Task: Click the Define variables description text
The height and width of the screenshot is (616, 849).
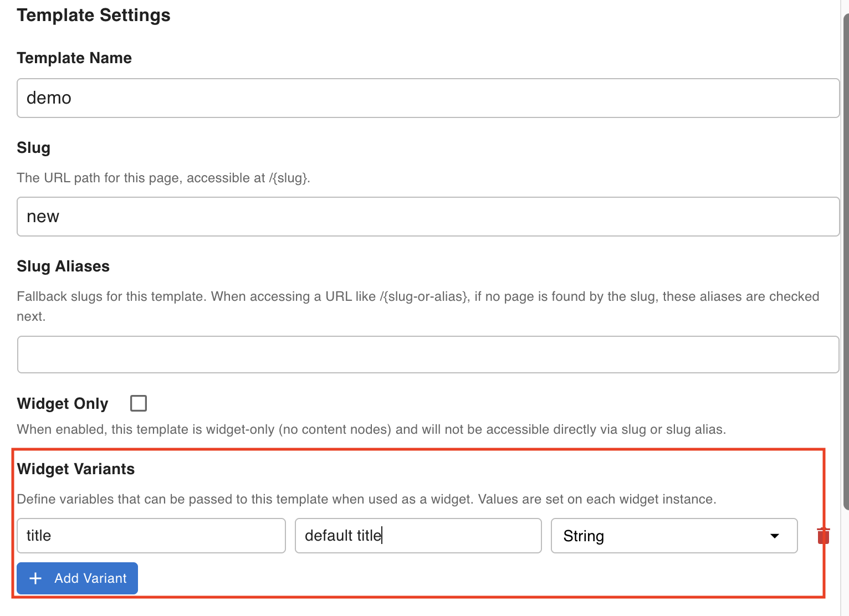Action: [x=366, y=499]
